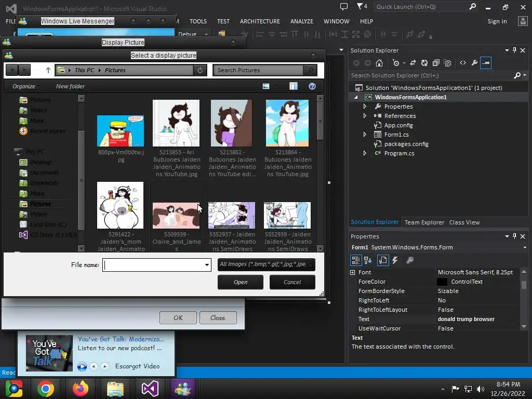
Task: Open the TOOLS menu
Action: coord(198,21)
